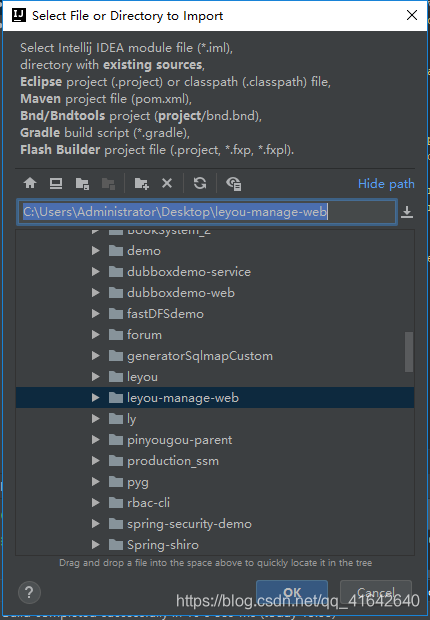Expand the spring-security-demo folder
The height and width of the screenshot is (620, 430).
[95, 523]
